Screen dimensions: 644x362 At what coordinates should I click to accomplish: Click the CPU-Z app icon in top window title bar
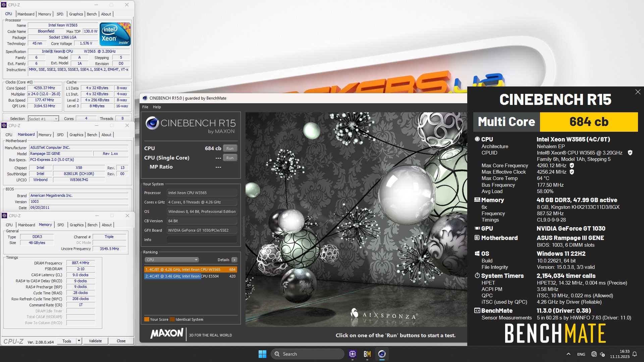point(4,5)
